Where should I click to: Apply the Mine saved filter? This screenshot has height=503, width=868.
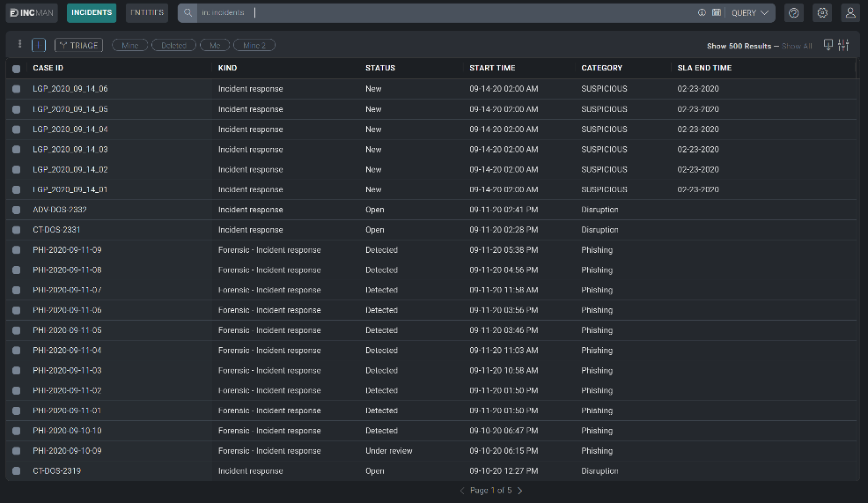[130, 45]
